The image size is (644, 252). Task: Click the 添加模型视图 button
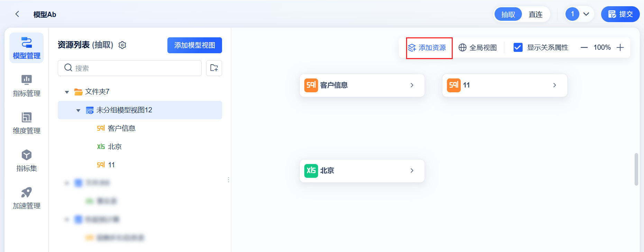pos(194,45)
